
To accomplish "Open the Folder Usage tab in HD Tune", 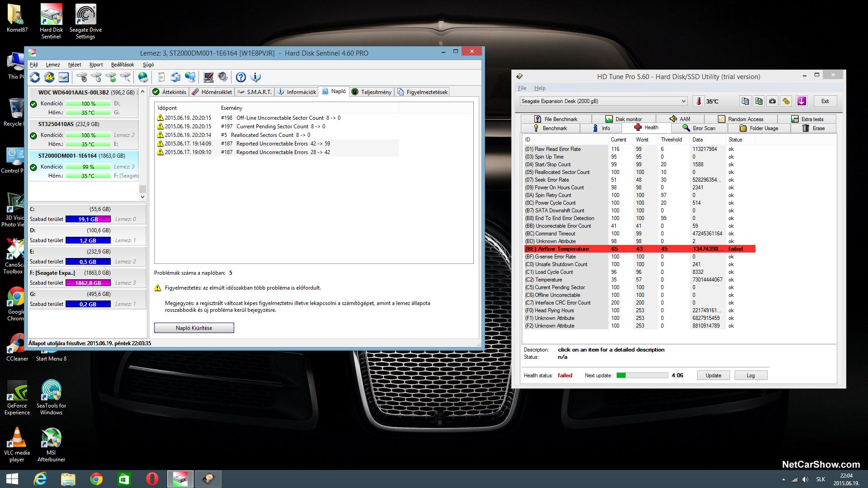I will pos(759,128).
